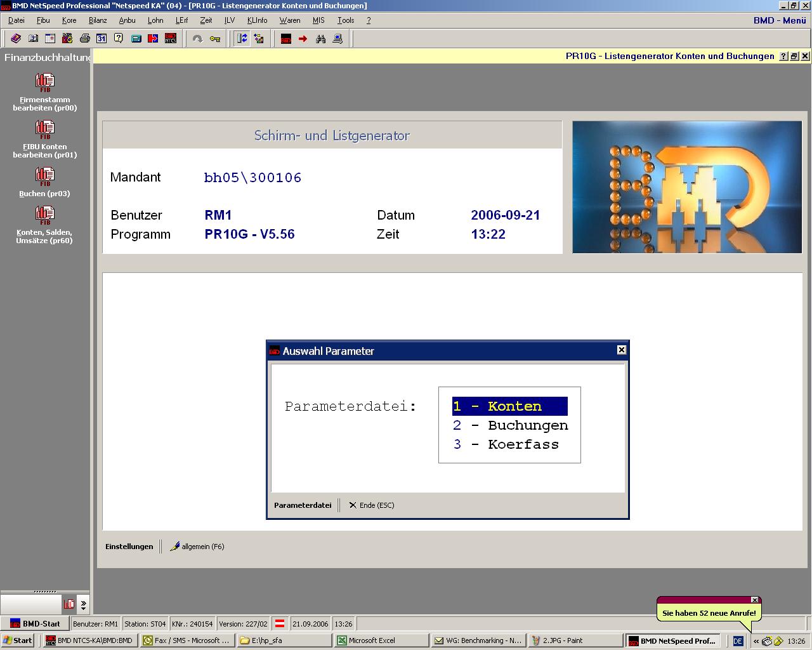The image size is (812, 650).
Task: Open FIBU Konten bearbeiten (pr01) shortcut
Action: (45, 139)
